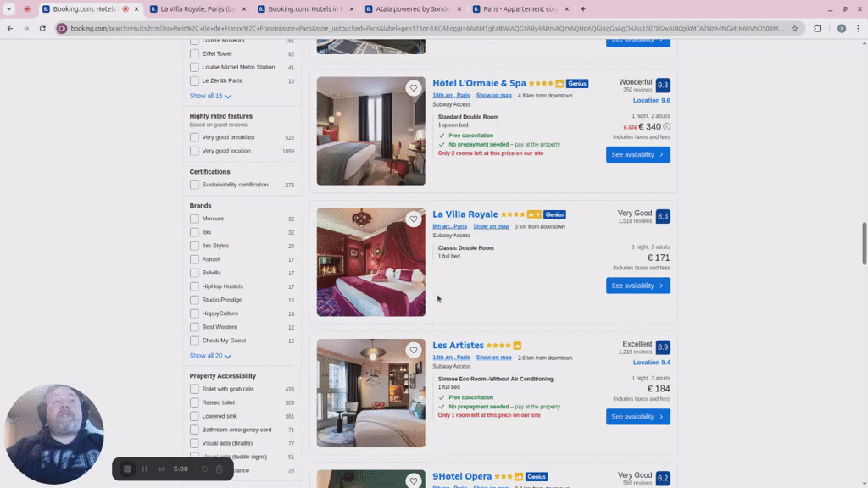Switch to the Paris - Appartement cosy tab
This screenshot has height=488, width=868.
[x=520, y=8]
